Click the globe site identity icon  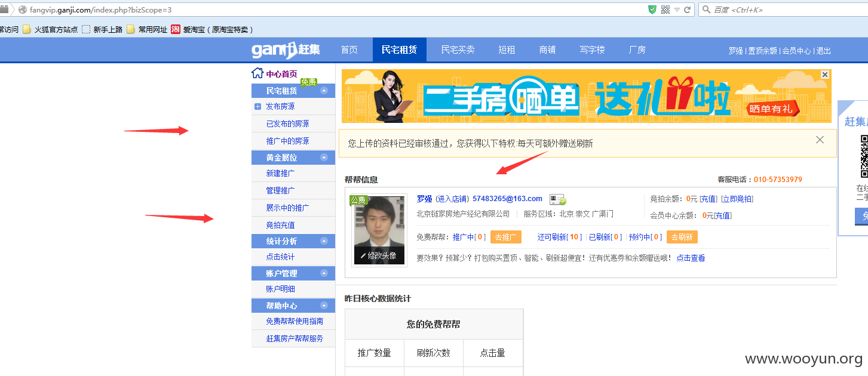23,10
